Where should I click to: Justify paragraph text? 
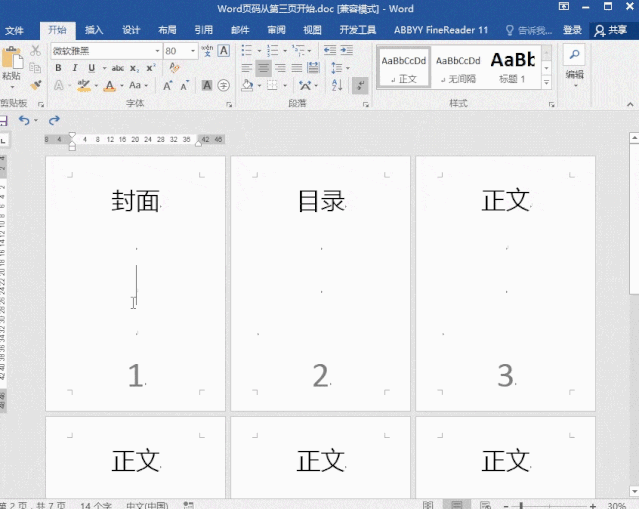(297, 68)
